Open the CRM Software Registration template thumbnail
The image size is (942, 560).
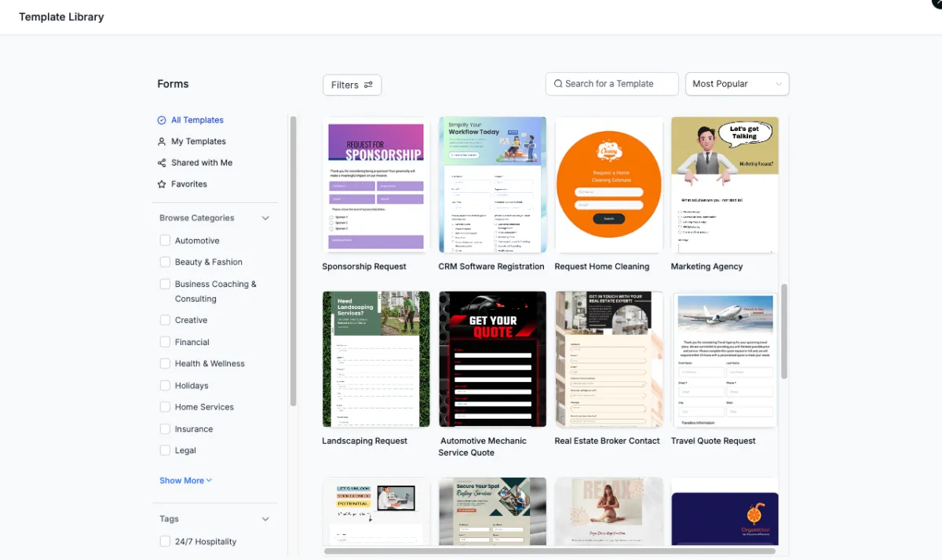pyautogui.click(x=492, y=185)
